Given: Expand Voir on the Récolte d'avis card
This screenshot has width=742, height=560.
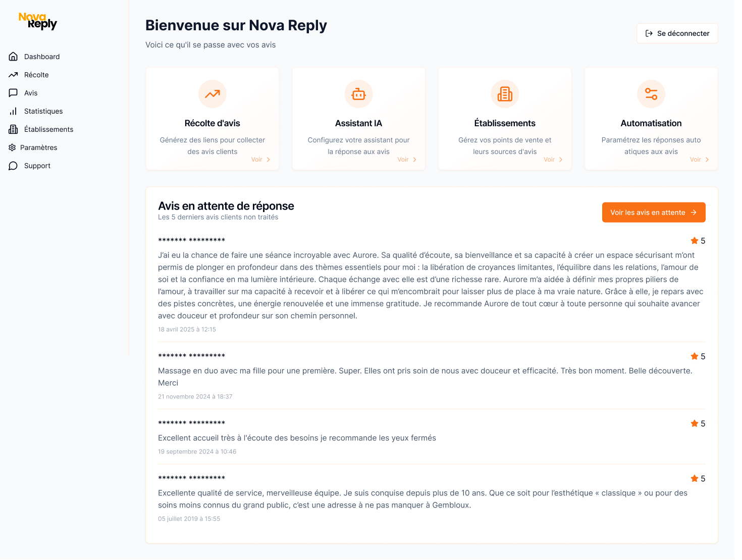Looking at the screenshot, I should (x=260, y=159).
